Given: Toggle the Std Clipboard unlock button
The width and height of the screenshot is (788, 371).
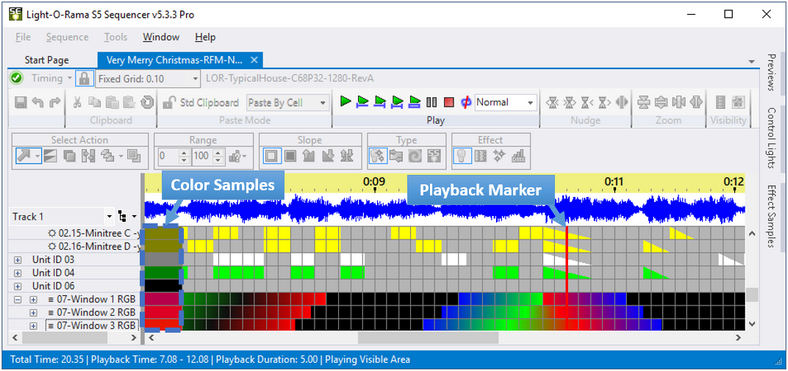Looking at the screenshot, I should point(169,103).
